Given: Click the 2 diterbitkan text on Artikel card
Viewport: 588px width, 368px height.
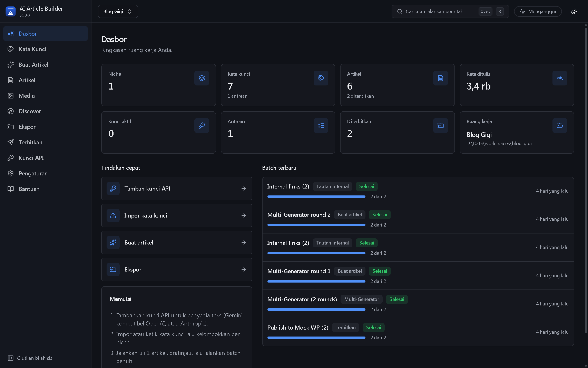Looking at the screenshot, I should pos(360,96).
